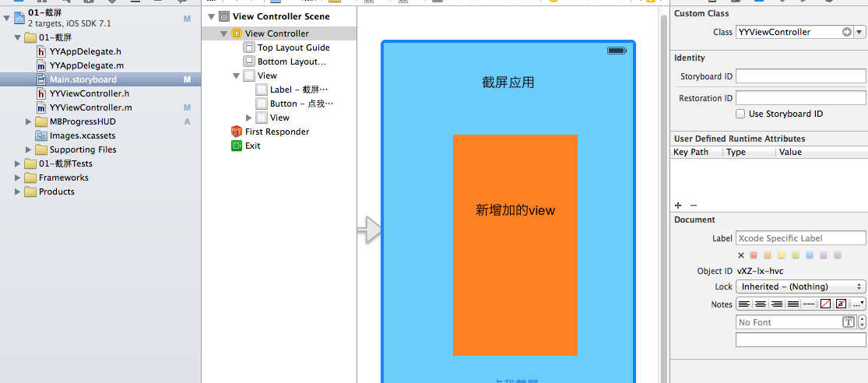The image size is (868, 383).
Task: Choose the purple label color swatch
Action: [x=823, y=255]
